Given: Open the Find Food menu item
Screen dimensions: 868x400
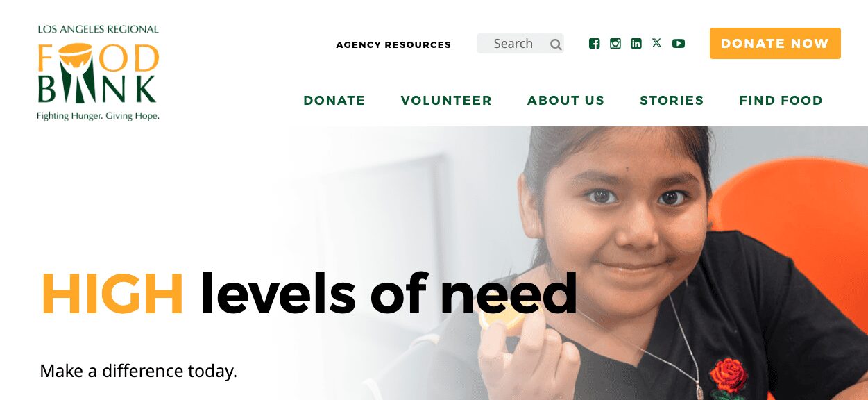Looking at the screenshot, I should click(x=781, y=101).
